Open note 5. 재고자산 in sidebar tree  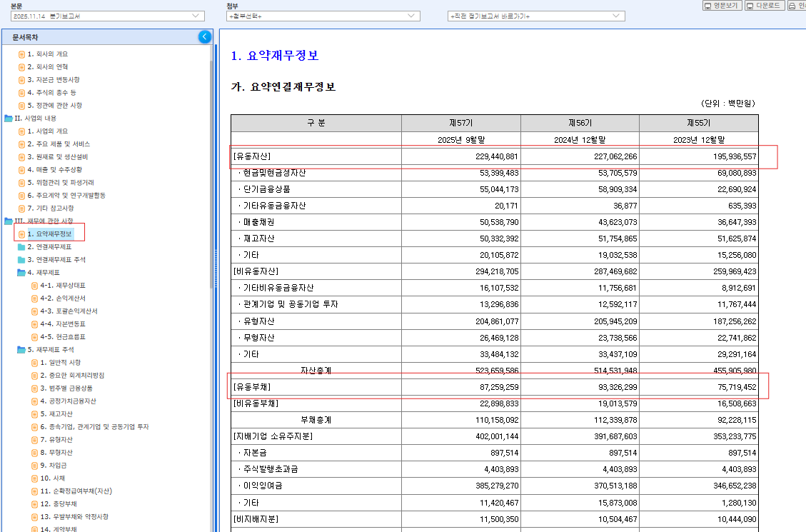coord(56,413)
